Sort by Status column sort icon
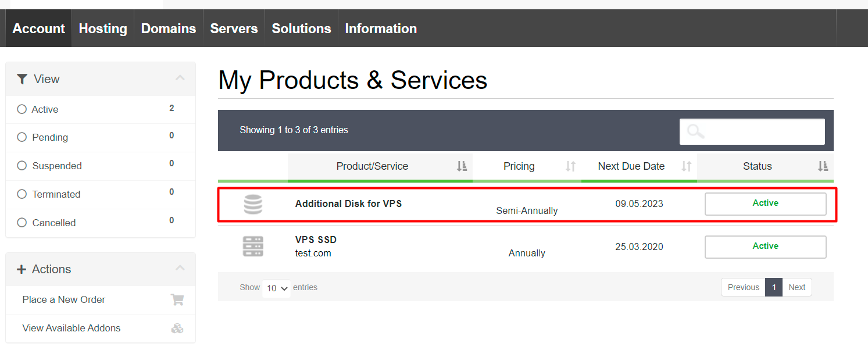 pos(823,166)
